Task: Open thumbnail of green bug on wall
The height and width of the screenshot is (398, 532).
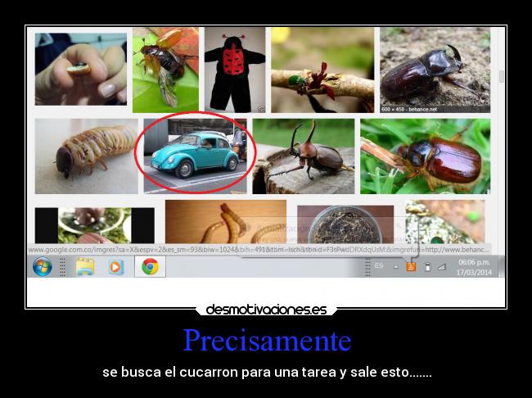Action: (x=445, y=222)
